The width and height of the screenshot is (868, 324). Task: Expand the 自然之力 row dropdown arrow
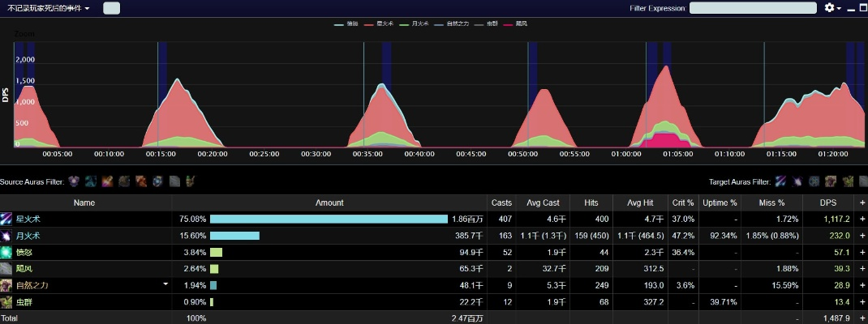(165, 284)
